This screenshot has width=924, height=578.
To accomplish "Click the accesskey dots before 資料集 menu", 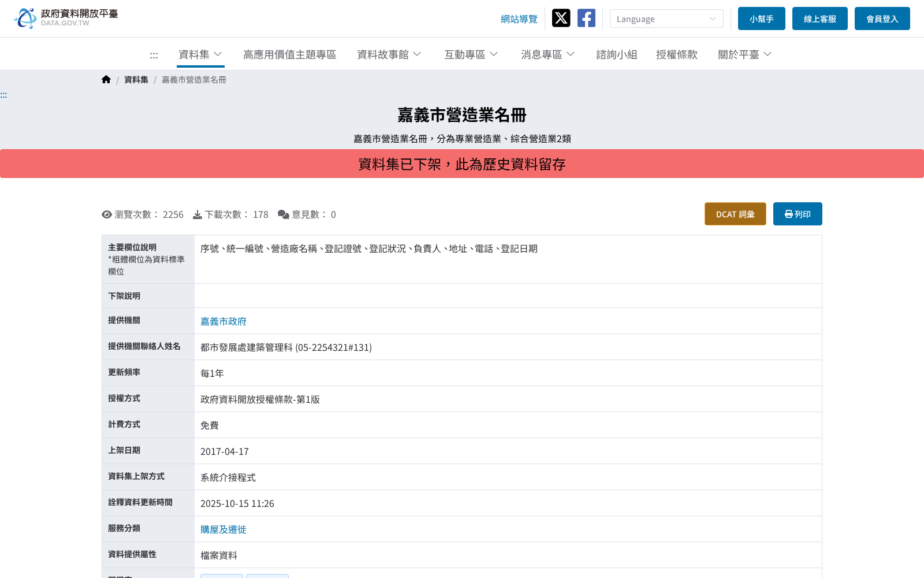I will (x=154, y=55).
